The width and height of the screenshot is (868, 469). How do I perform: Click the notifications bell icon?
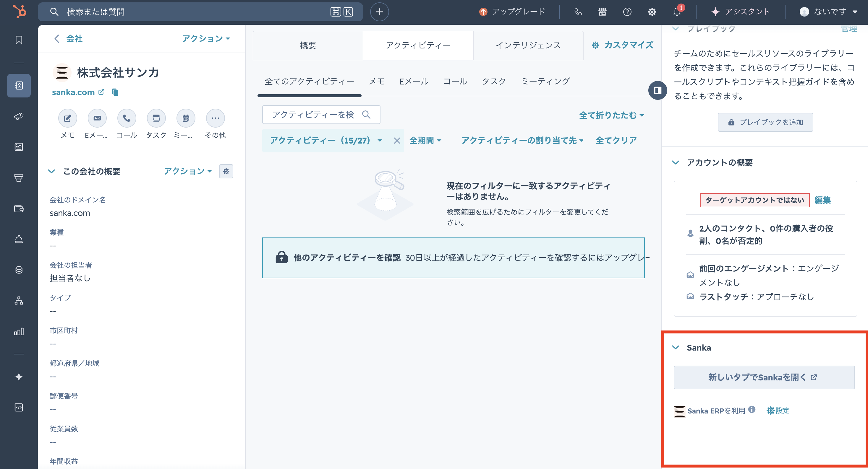[x=677, y=12]
